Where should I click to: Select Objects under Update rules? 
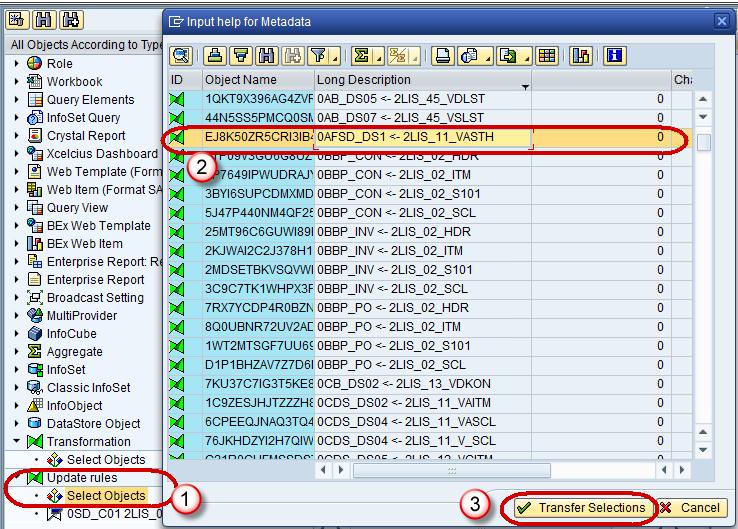[105, 496]
